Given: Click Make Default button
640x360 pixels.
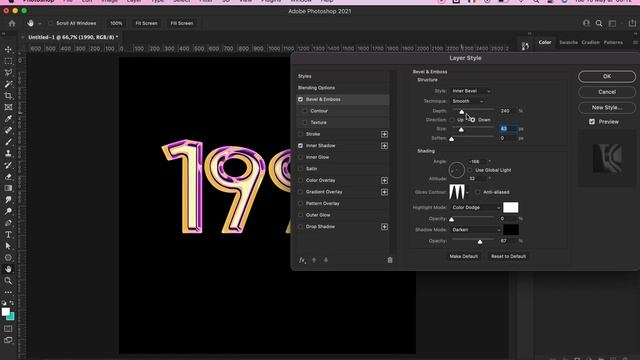Looking at the screenshot, I should click(464, 256).
